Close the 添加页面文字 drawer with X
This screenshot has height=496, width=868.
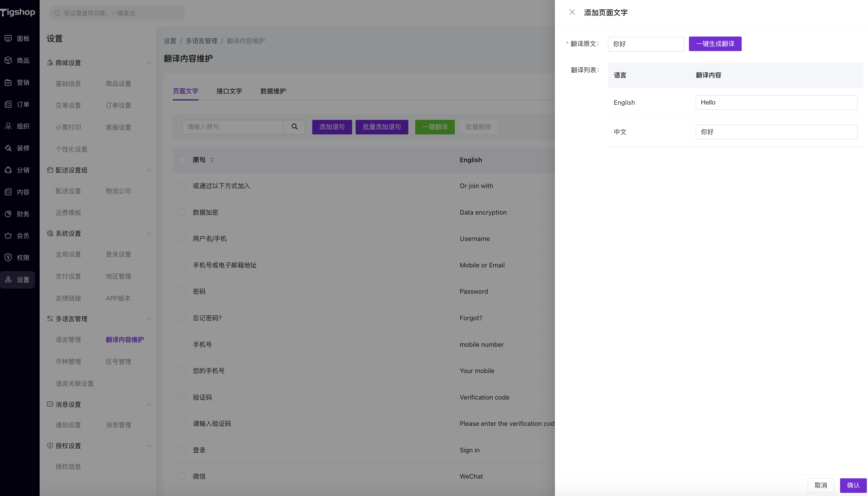click(x=572, y=12)
